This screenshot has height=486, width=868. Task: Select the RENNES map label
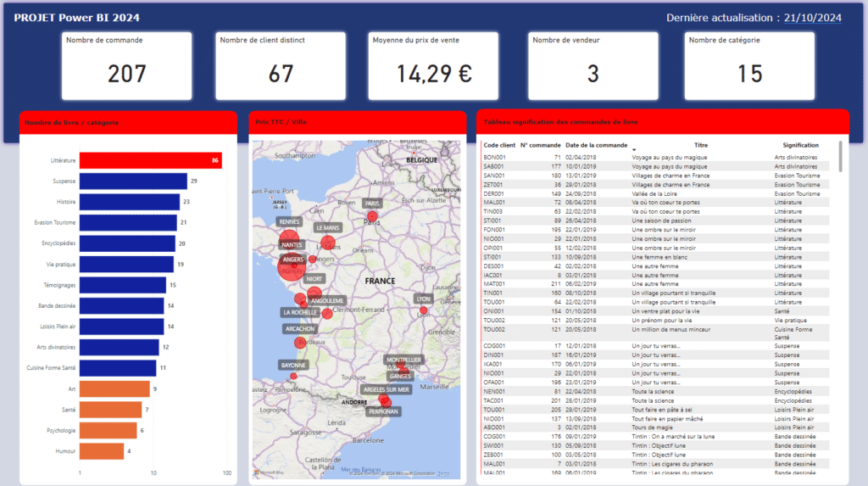point(289,221)
